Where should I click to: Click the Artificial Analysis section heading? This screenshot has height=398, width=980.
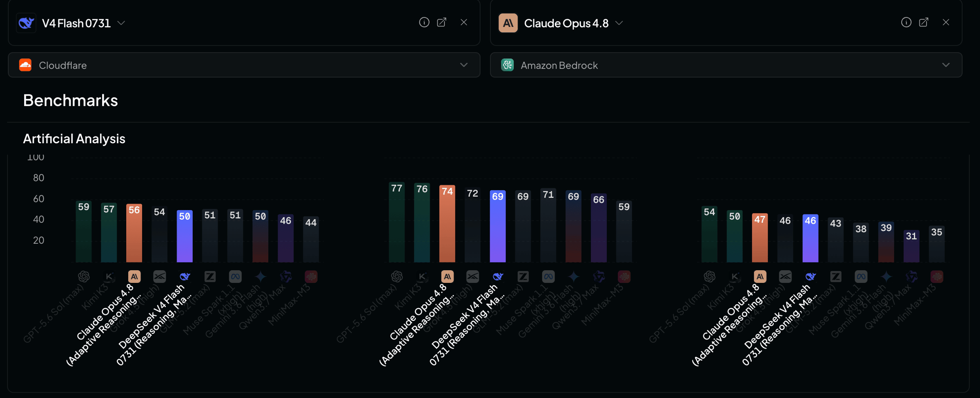coord(74,139)
